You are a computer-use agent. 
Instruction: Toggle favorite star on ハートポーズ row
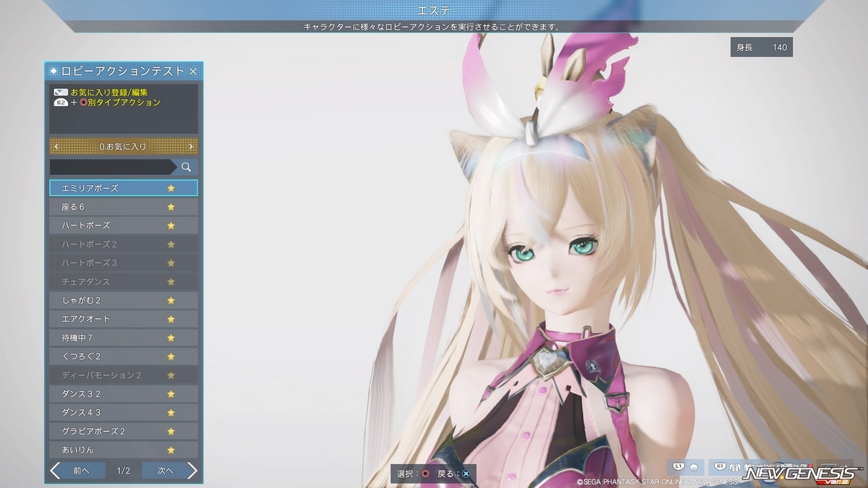(171, 226)
